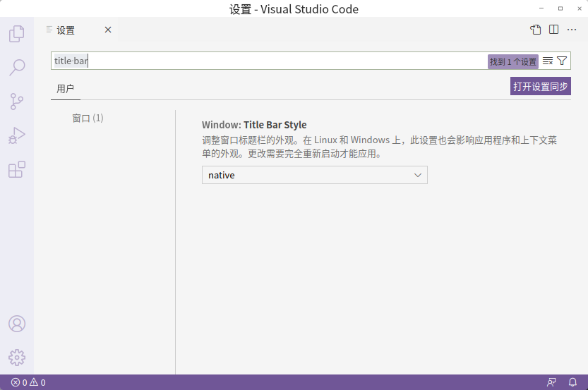Open notifications bell in status bar
The image size is (588, 390).
(572, 382)
